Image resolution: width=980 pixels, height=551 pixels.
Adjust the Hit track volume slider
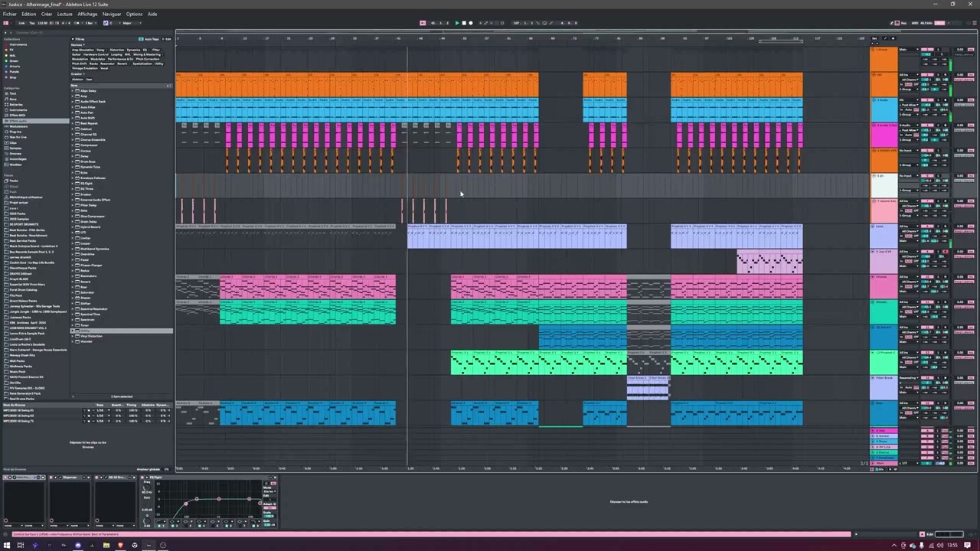(x=926, y=80)
